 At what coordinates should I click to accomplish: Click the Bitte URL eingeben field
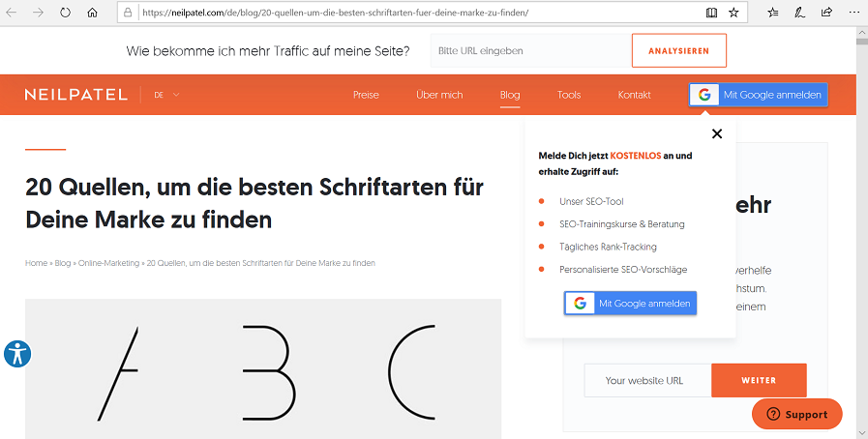531,50
